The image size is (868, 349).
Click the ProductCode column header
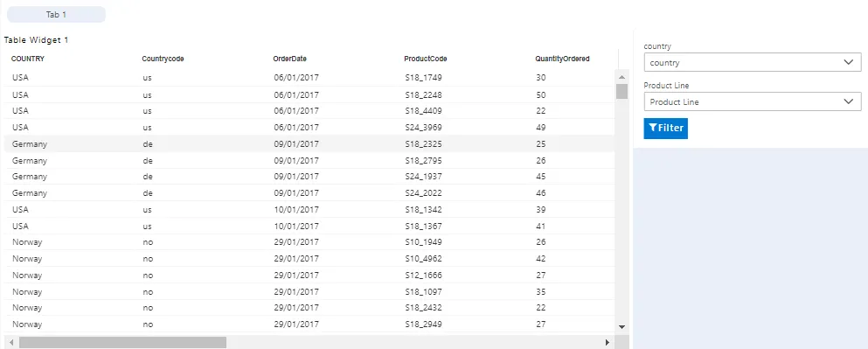pyautogui.click(x=425, y=59)
